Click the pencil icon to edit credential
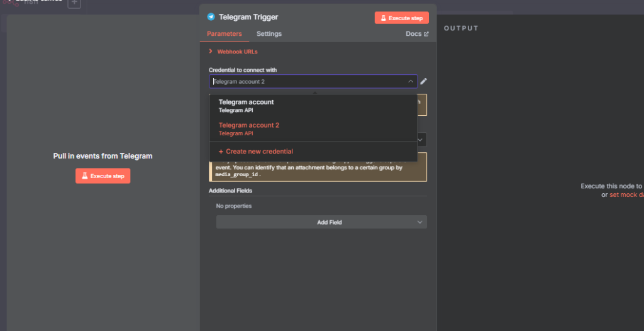The height and width of the screenshot is (331, 644). pyautogui.click(x=424, y=81)
